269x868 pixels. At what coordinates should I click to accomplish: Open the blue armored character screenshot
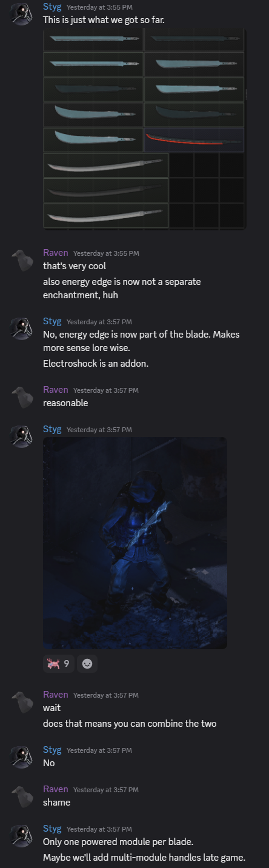pos(135,543)
